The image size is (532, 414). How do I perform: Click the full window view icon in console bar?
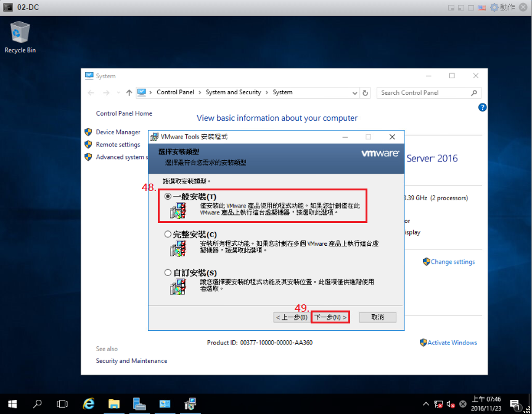tap(471, 7)
